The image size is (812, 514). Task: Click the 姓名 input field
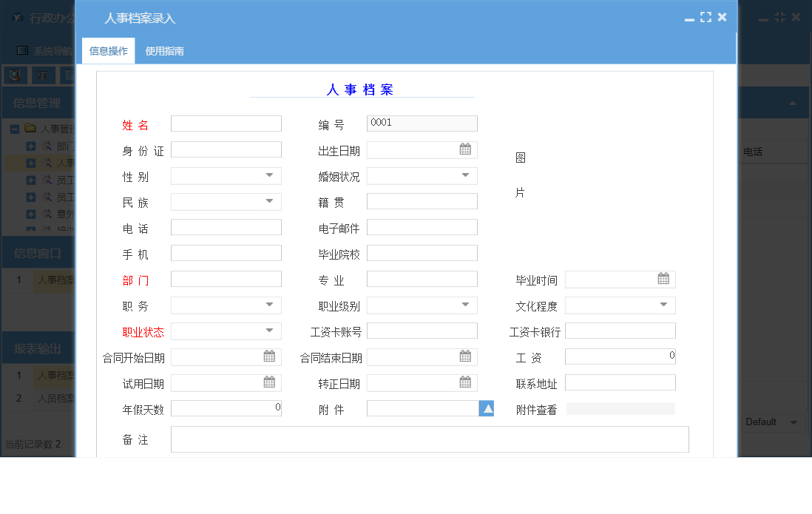pos(226,123)
